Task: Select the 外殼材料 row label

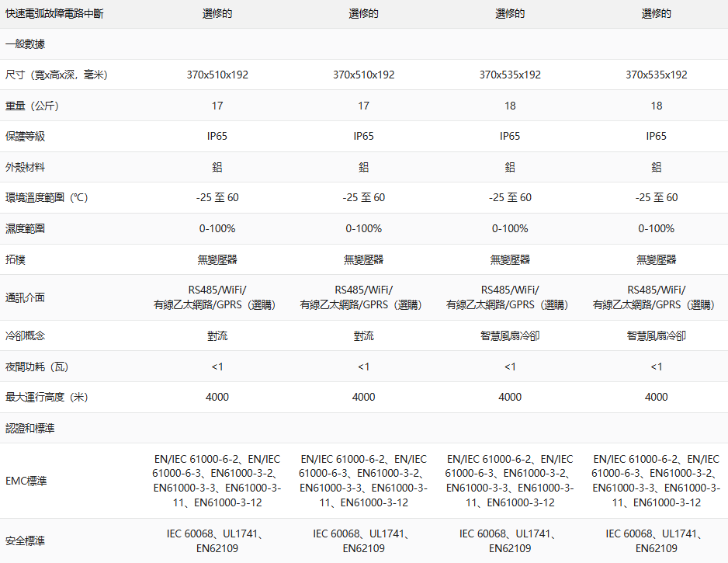Action: click(25, 167)
